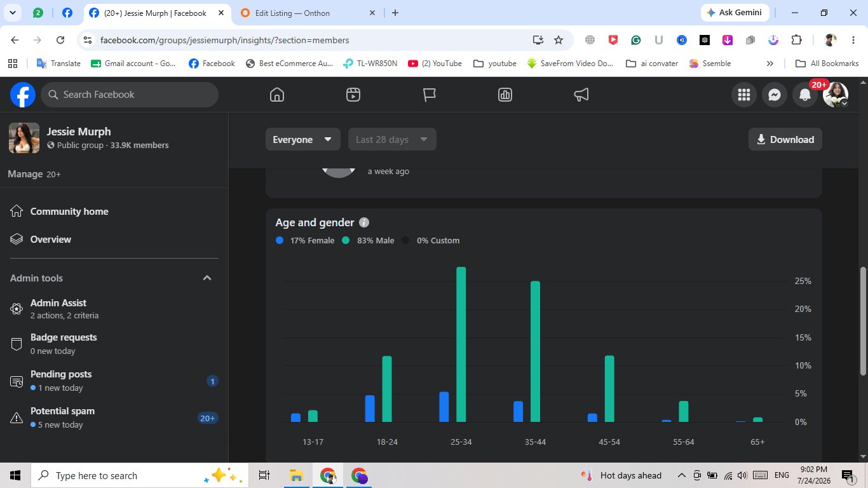
Task: Click the Facebook logo home icon
Action: tap(23, 95)
